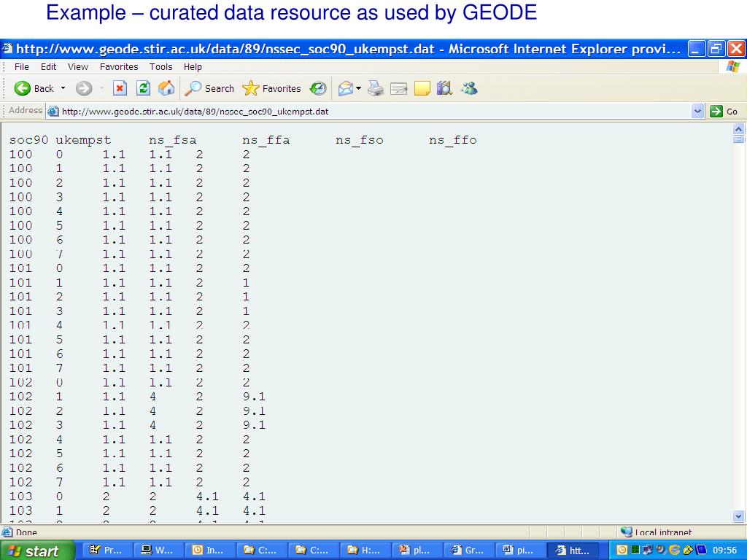
Task: Open the Research books icon
Action: coord(444,88)
